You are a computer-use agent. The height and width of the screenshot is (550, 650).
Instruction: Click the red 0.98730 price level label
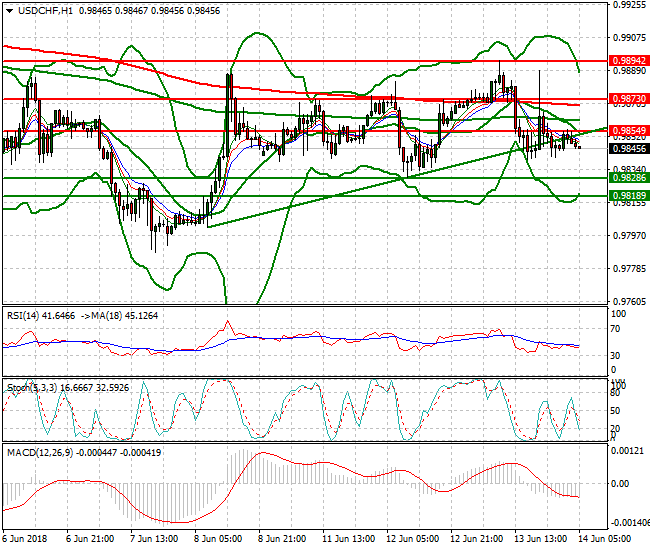(x=629, y=99)
